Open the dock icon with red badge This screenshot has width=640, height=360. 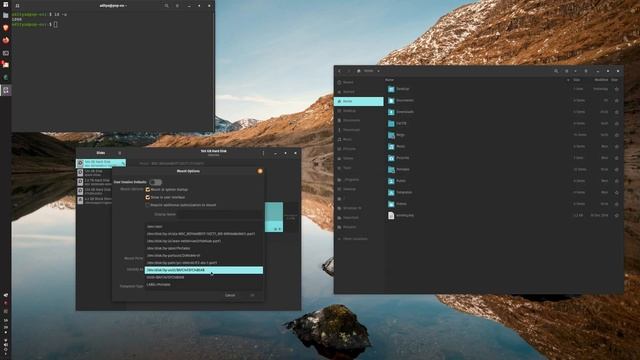(x=6, y=64)
